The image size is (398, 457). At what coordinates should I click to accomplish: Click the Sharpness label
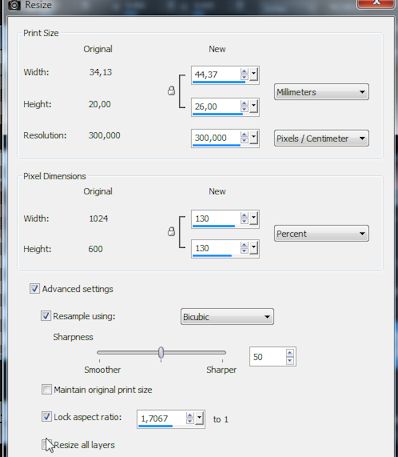(x=73, y=337)
